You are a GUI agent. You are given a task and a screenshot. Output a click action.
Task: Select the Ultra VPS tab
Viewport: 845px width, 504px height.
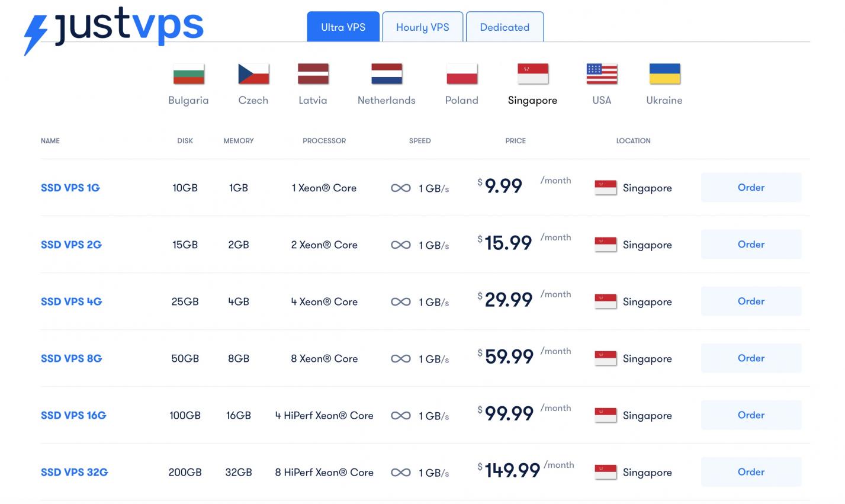click(x=343, y=27)
